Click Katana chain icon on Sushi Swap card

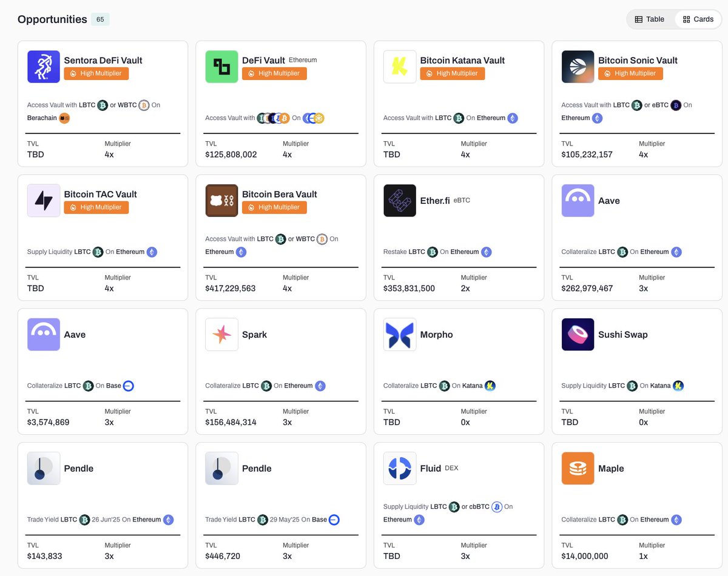(678, 386)
